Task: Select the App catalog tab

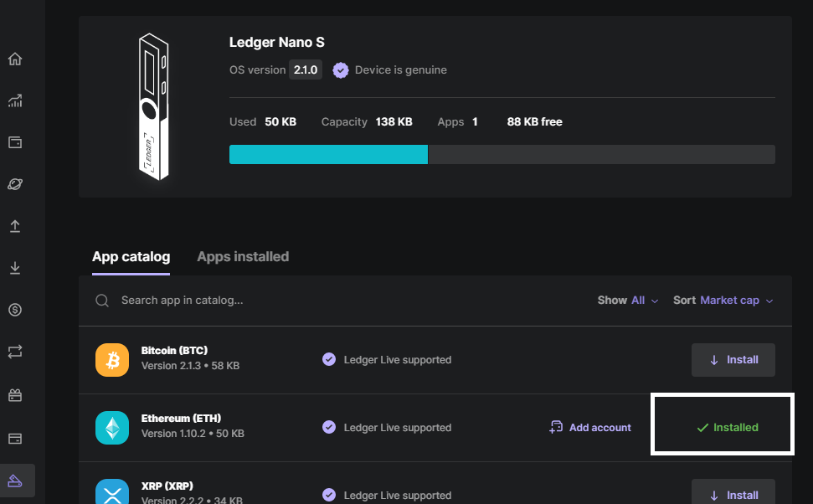Action: (x=131, y=257)
